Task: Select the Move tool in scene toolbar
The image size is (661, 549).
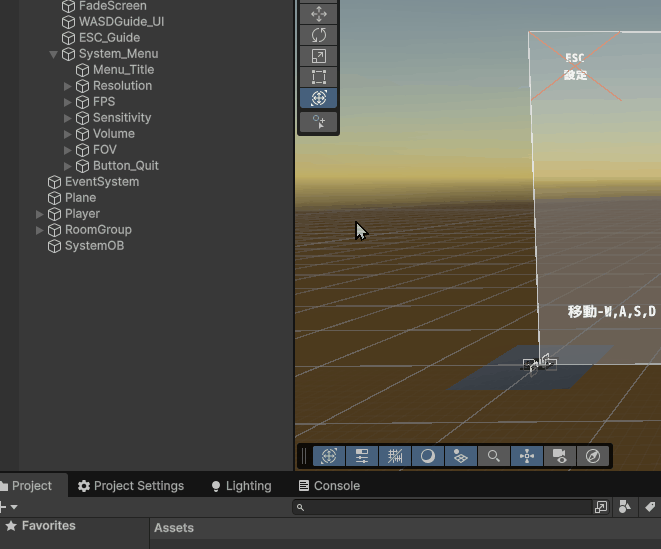Action: [319, 13]
